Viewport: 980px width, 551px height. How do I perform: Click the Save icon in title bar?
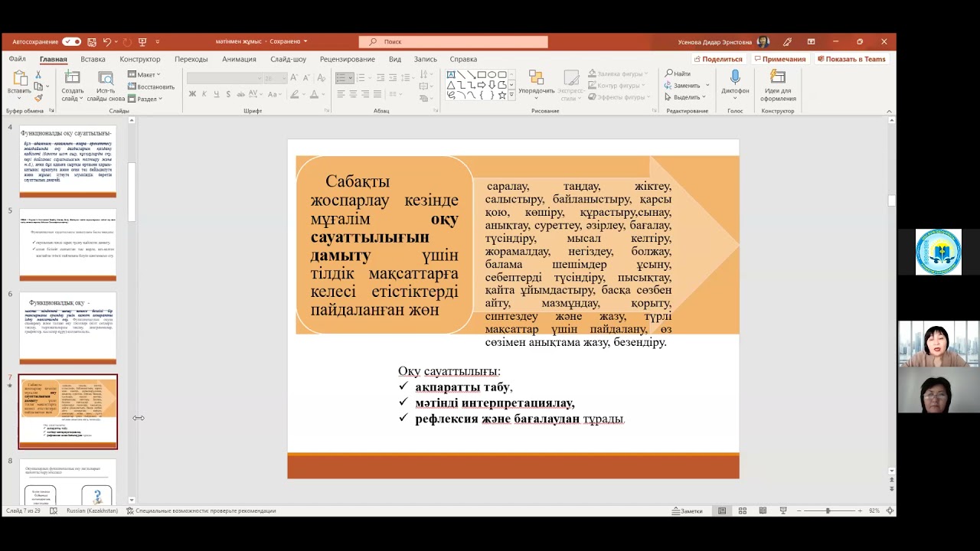pos(92,41)
